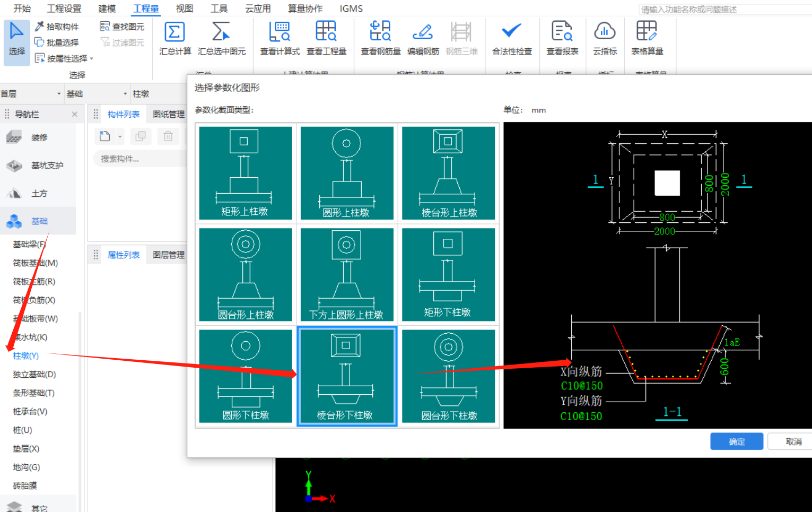Choose 矩形上柱墩 section thumbnail
This screenshot has height=512, width=812.
click(246, 173)
